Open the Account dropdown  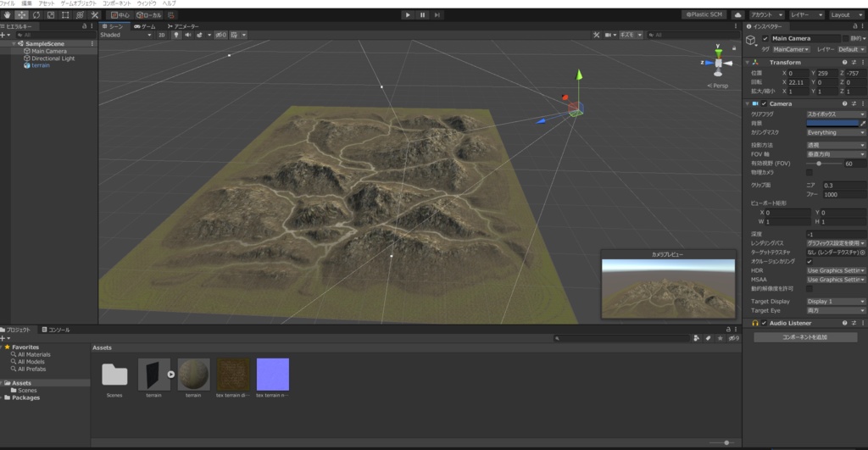pyautogui.click(x=766, y=15)
